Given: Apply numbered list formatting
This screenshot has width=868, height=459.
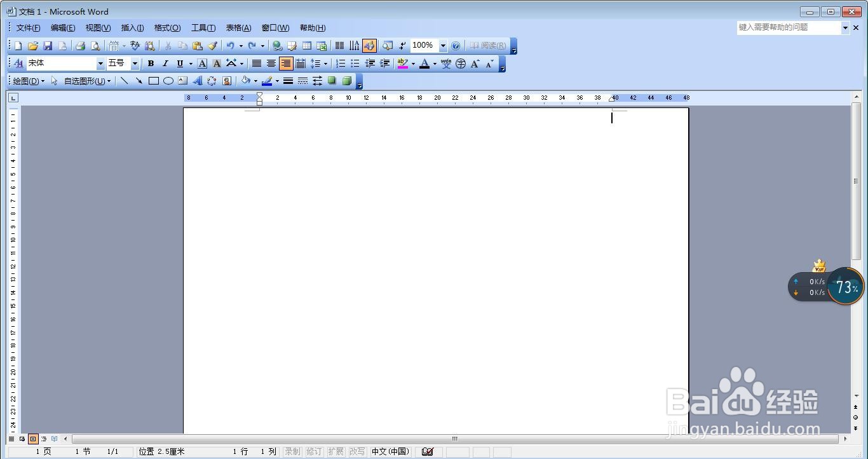Looking at the screenshot, I should 340,64.
